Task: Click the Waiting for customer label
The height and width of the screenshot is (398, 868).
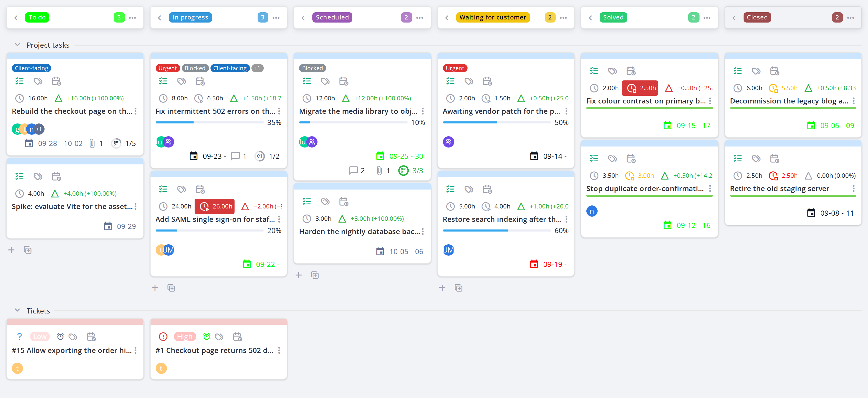Action: pyautogui.click(x=493, y=17)
